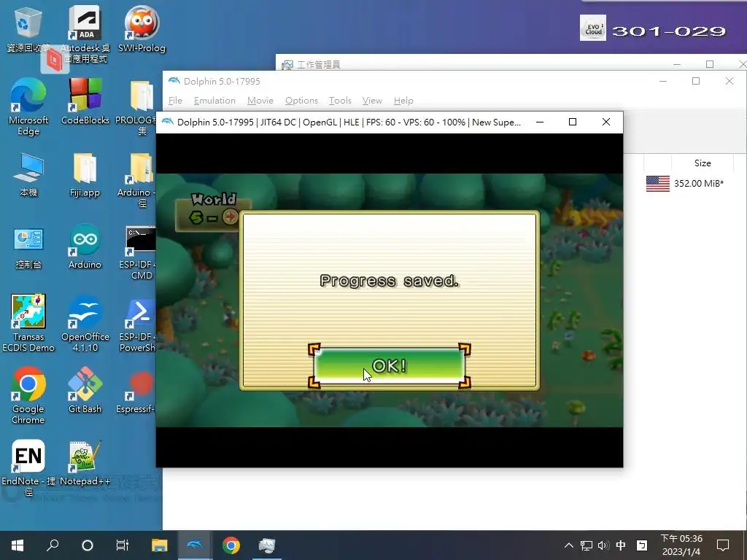Image resolution: width=747 pixels, height=560 pixels.
Task: Open Task View on taskbar
Action: pyautogui.click(x=123, y=545)
